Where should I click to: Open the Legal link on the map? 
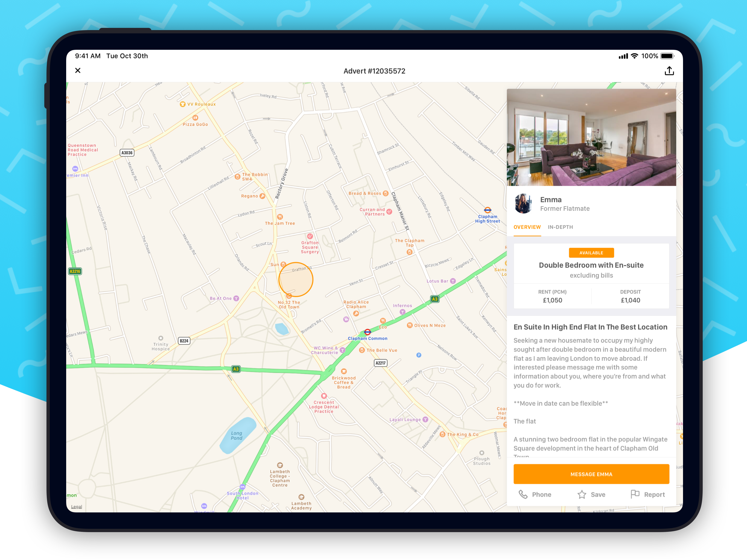point(76,507)
